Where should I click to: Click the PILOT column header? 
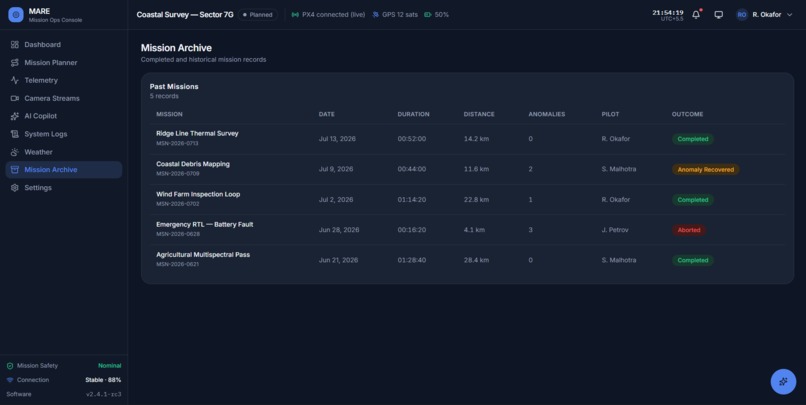(x=610, y=114)
